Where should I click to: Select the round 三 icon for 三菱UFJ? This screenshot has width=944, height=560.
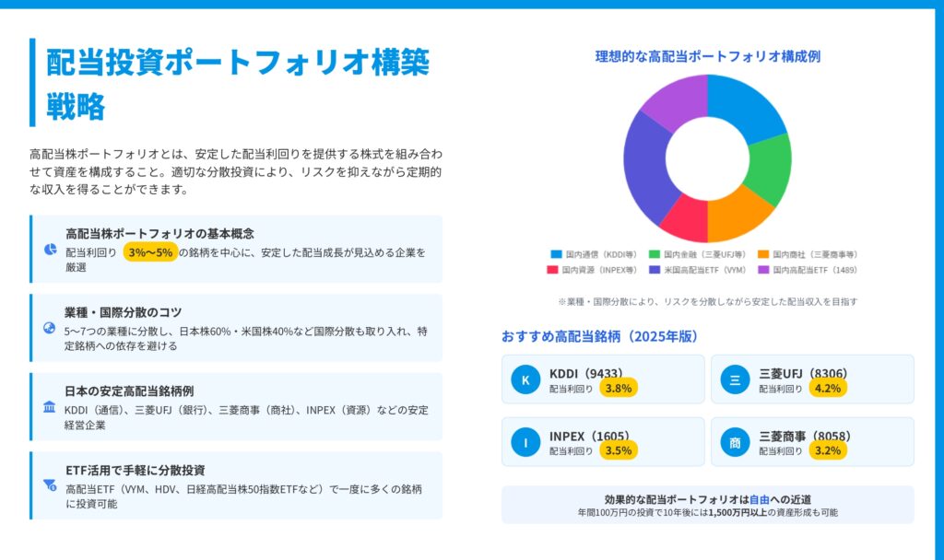[735, 379]
